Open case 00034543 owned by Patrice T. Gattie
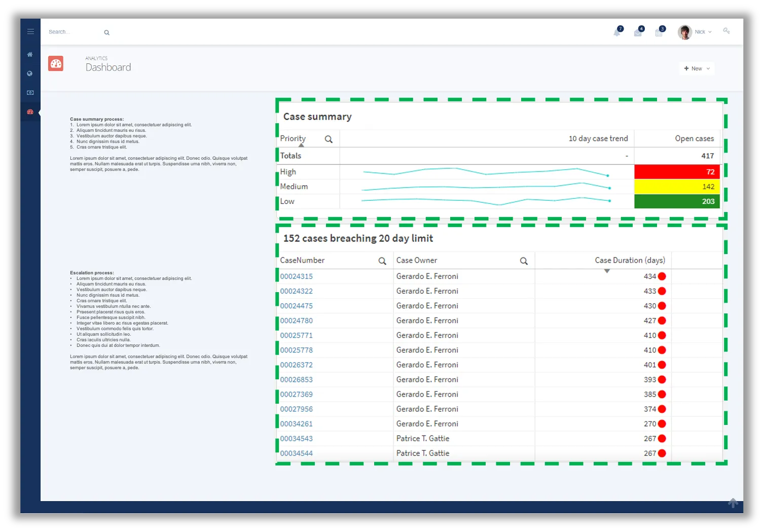The width and height of the screenshot is (764, 532). 297,438
